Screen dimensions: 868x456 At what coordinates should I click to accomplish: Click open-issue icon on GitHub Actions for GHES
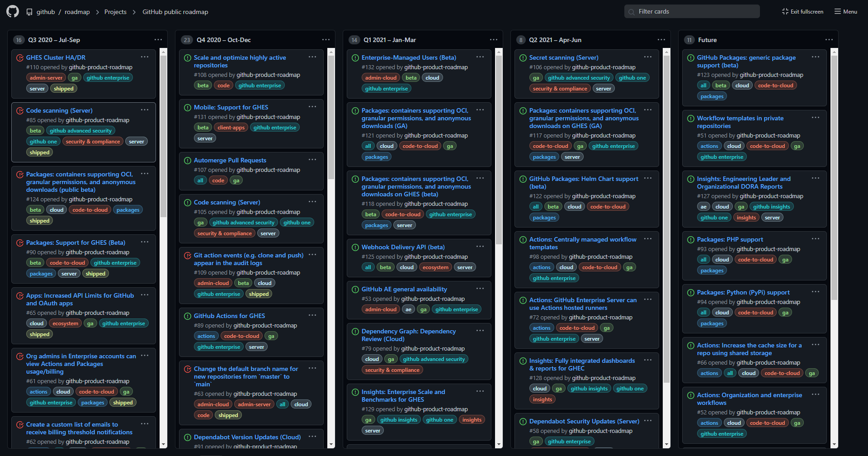click(188, 316)
